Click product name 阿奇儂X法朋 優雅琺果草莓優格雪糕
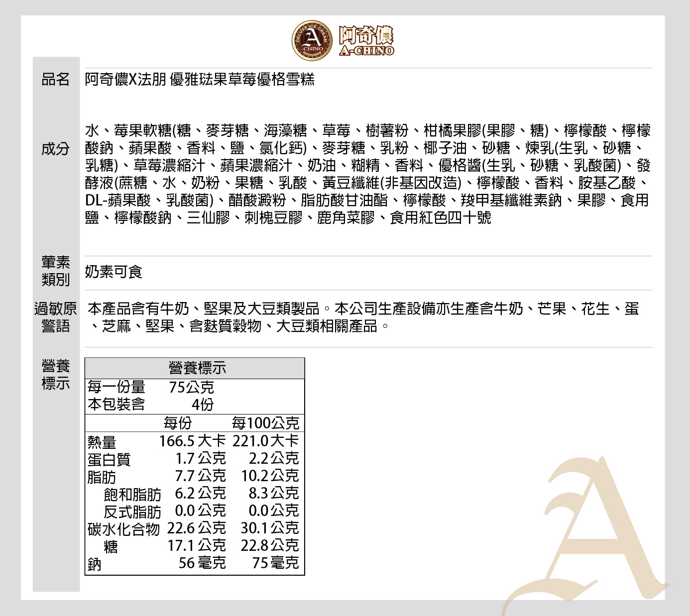This screenshot has width=690, height=616. coord(200,79)
